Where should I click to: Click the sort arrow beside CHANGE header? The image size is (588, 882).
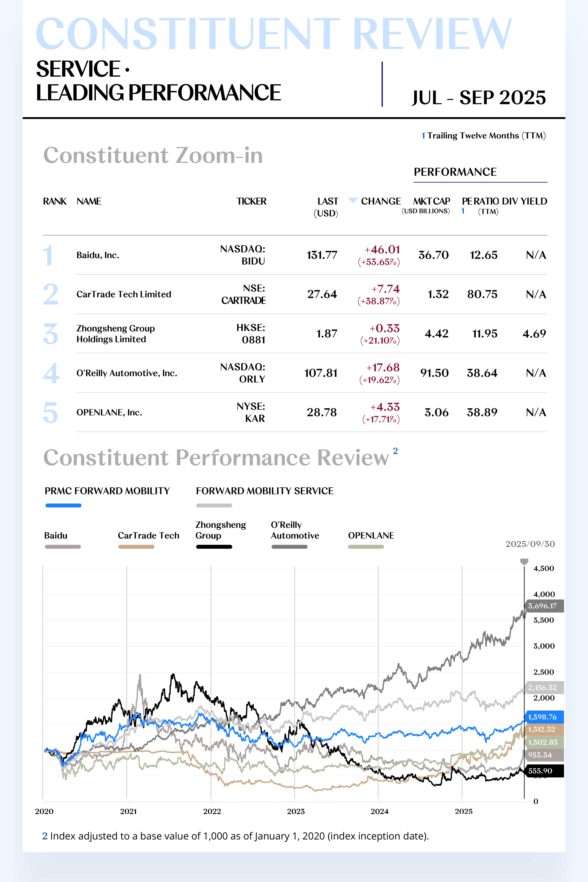352,201
